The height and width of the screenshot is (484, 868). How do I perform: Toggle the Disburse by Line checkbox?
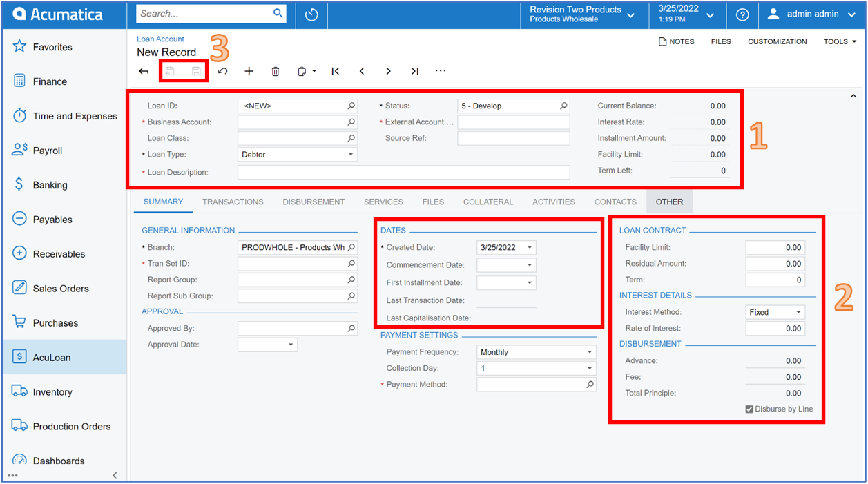click(749, 409)
